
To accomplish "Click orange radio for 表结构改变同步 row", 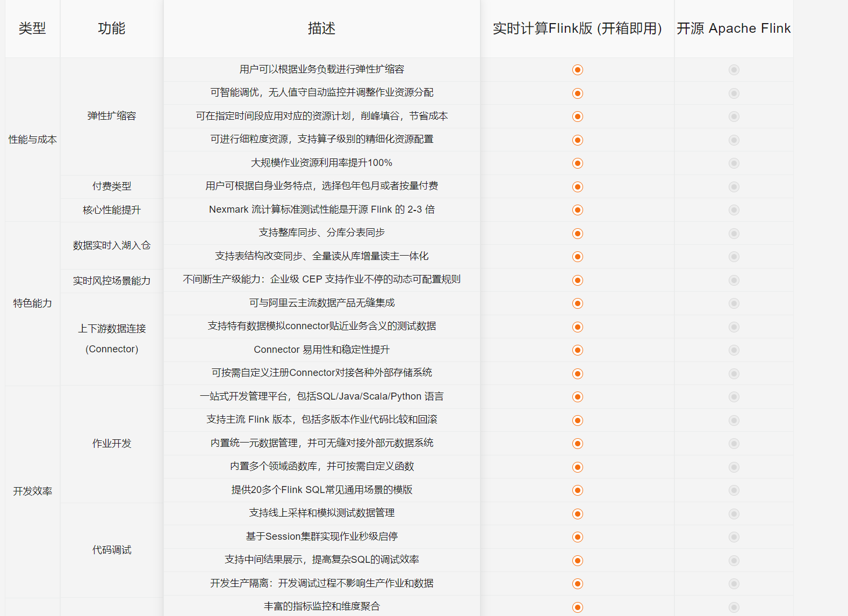I will click(578, 257).
